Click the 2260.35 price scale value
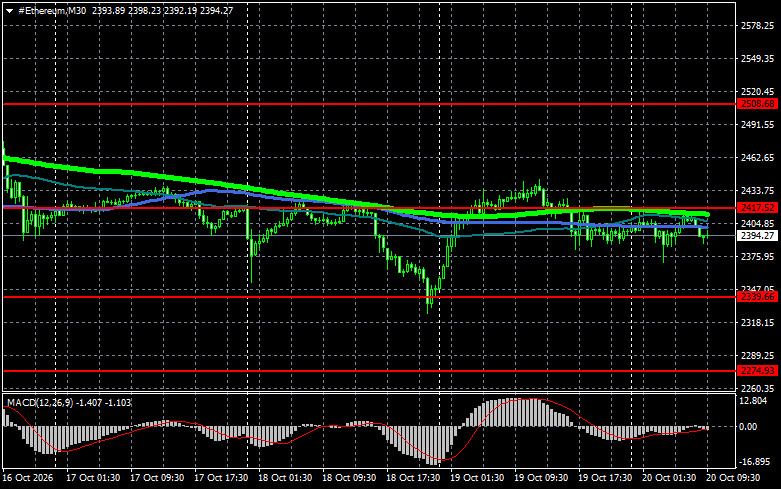This screenshot has width=781, height=489. 758,388
